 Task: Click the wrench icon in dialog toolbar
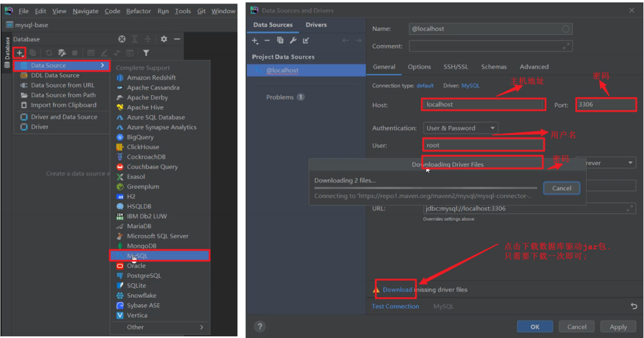click(x=293, y=40)
